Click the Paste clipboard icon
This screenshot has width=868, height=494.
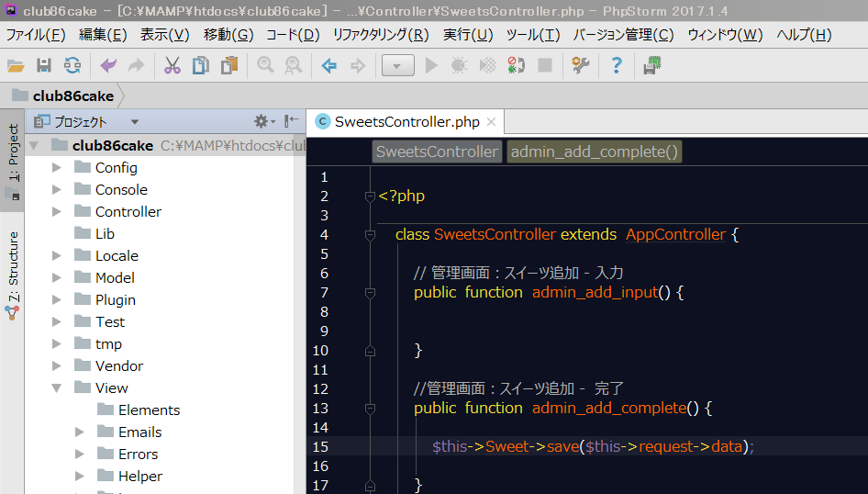click(228, 66)
